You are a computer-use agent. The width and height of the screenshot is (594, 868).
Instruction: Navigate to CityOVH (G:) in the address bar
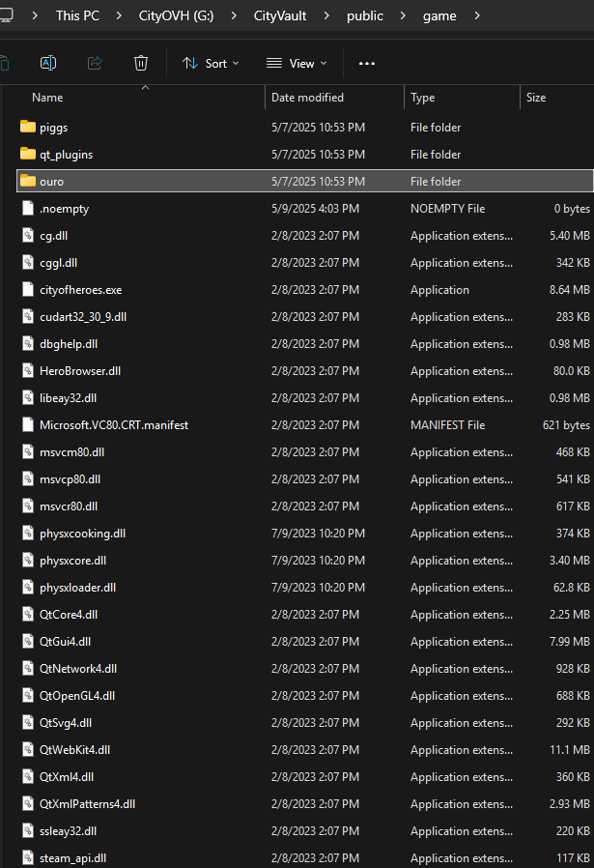point(183,16)
